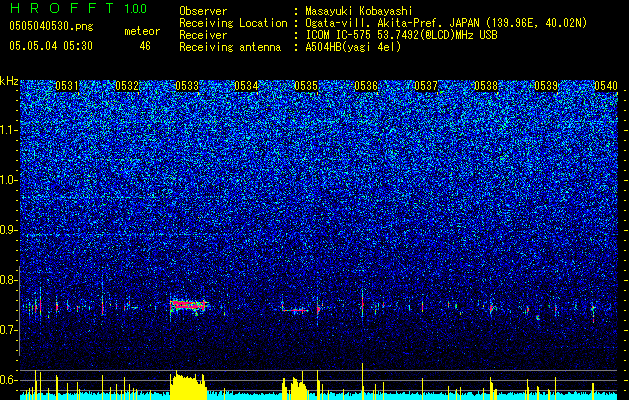This screenshot has width=629, height=400.
Task: Click time marker 0540
Action: 606,86
